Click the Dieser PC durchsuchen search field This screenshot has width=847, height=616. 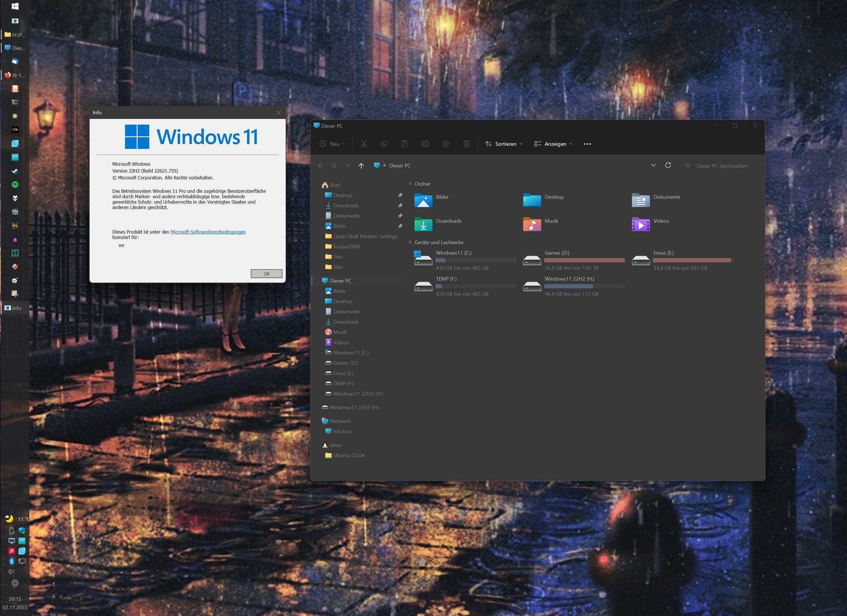point(721,166)
